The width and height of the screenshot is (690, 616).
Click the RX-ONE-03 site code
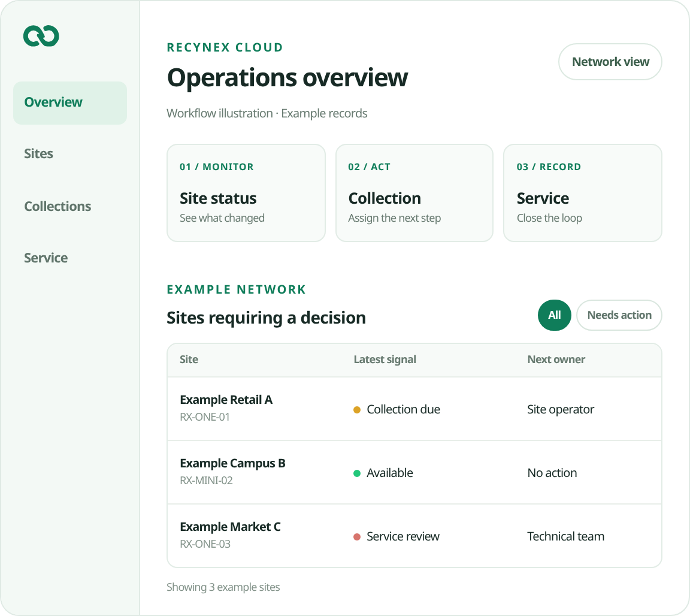205,544
